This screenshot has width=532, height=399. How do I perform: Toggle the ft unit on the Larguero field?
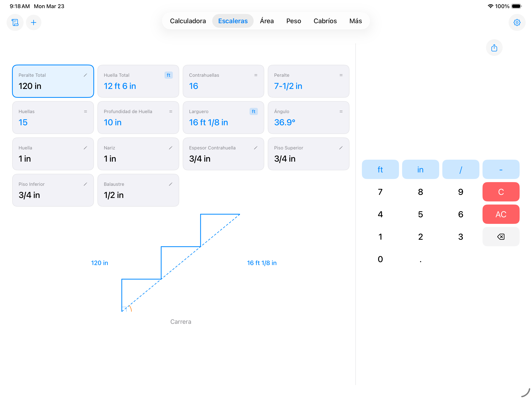(253, 111)
